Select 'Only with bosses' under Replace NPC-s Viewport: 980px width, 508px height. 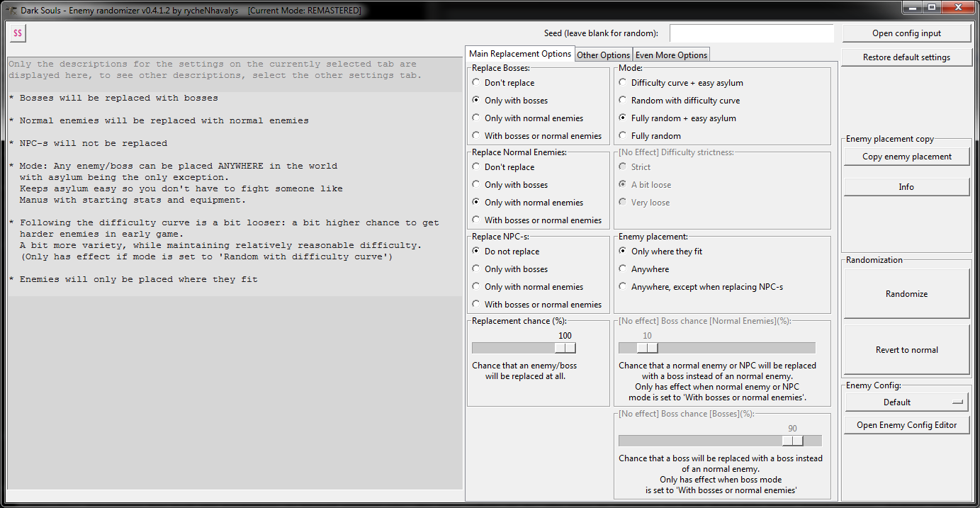click(x=509, y=269)
